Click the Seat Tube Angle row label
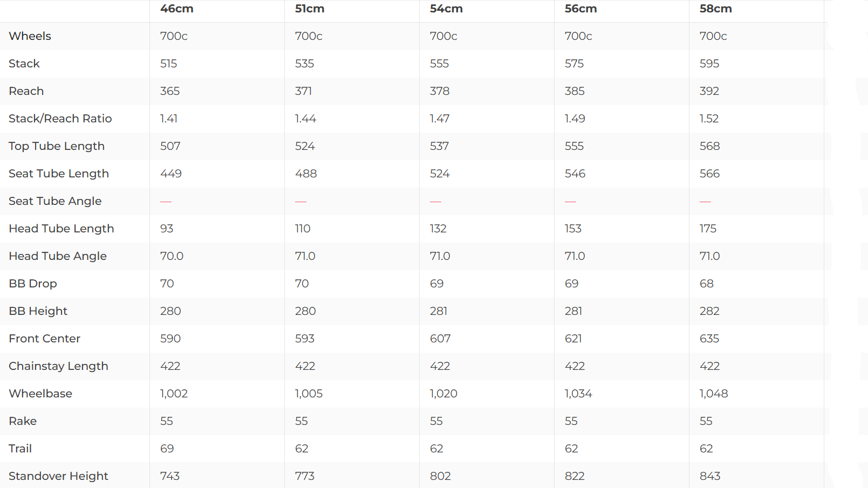 click(55, 201)
